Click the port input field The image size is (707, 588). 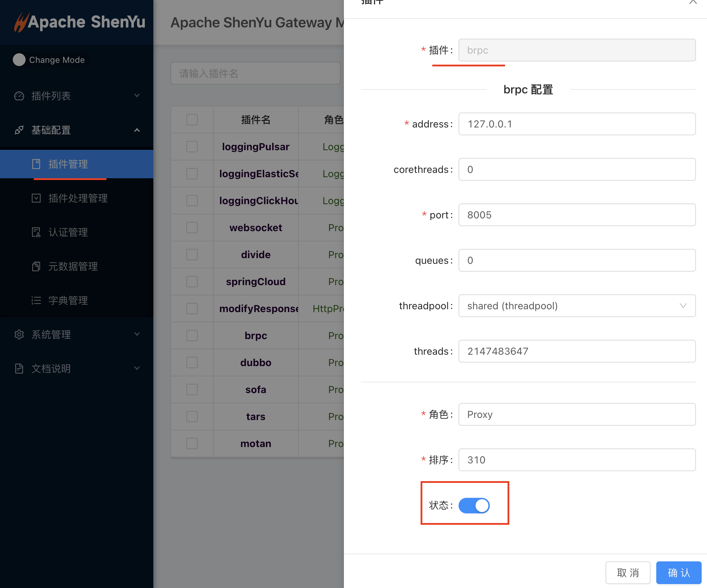click(x=577, y=215)
